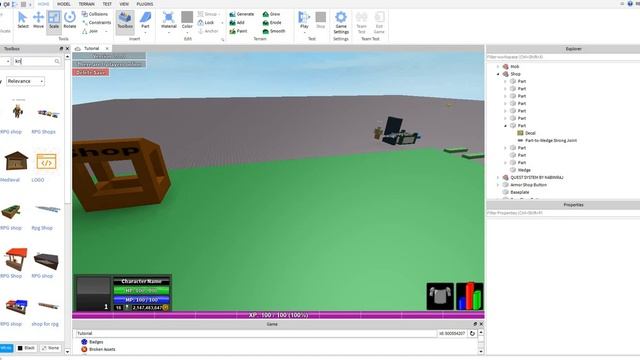
Task: Select the None background option in Toolbox
Action: [50, 348]
